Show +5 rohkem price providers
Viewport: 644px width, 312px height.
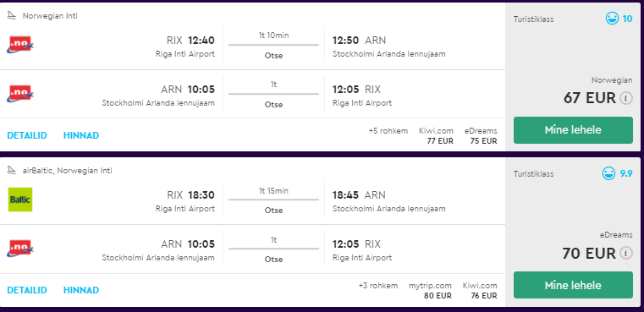[388, 131]
